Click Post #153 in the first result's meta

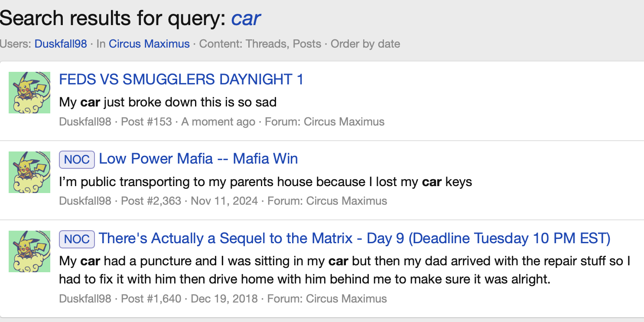point(146,122)
